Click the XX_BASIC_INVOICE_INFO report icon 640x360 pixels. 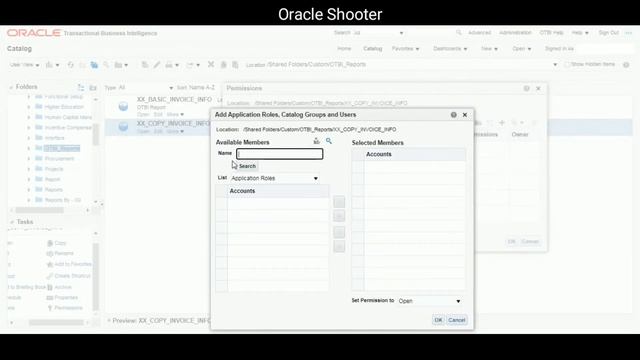click(x=123, y=107)
